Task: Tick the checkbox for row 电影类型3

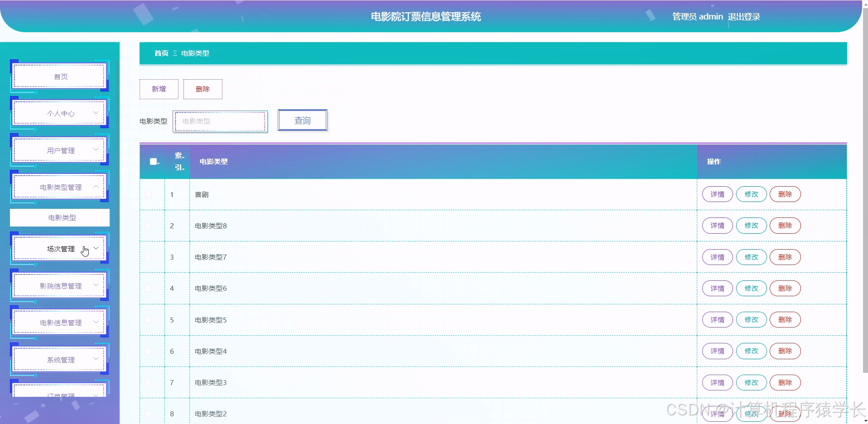Action: tap(148, 382)
